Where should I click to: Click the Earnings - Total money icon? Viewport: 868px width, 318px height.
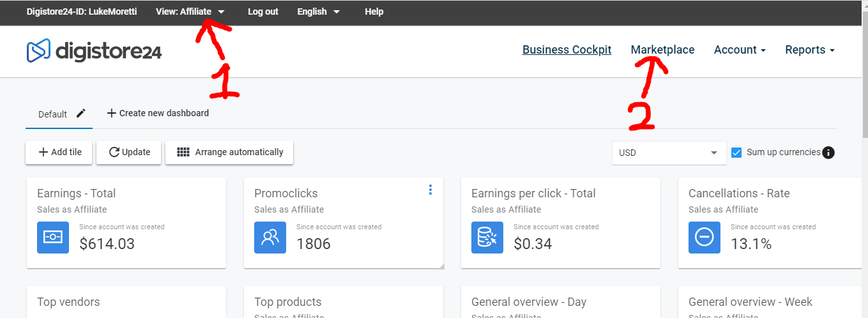53,238
